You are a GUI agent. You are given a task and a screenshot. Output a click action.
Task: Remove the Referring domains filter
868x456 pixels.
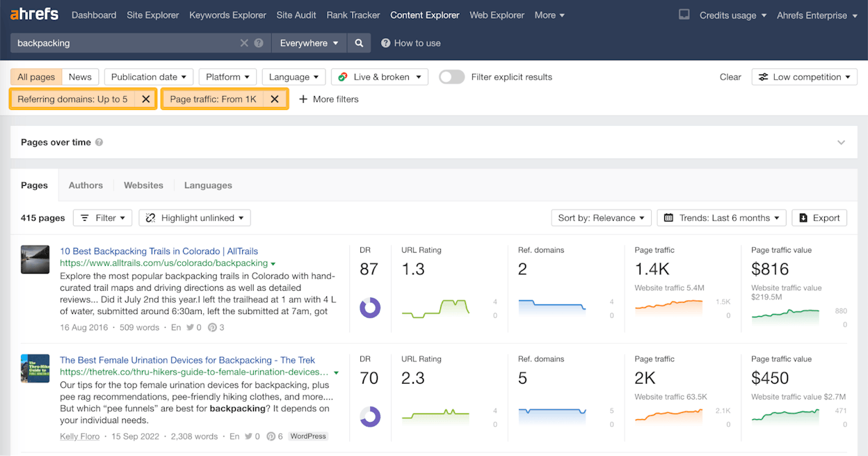tap(145, 99)
